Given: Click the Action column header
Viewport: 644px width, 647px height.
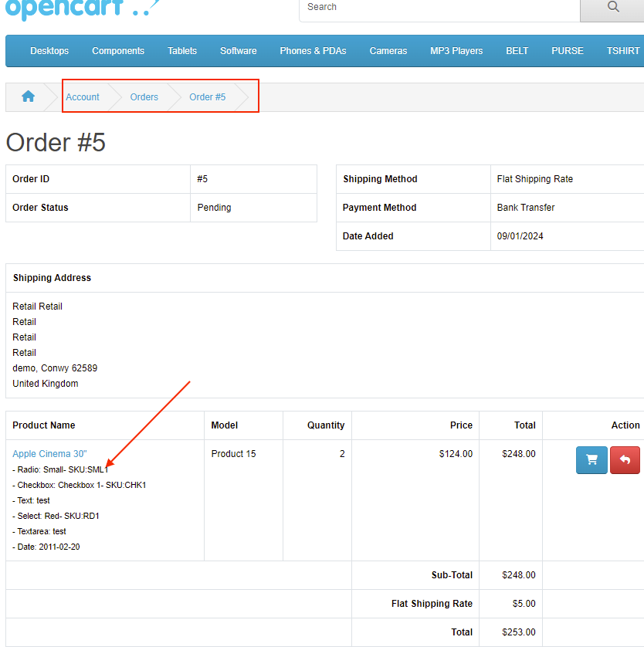Looking at the screenshot, I should pos(625,425).
